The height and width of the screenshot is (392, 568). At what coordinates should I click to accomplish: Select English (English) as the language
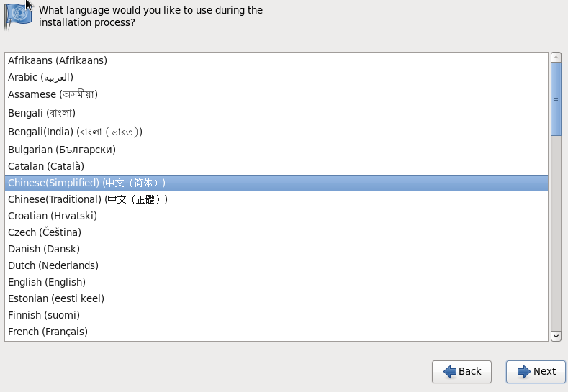(x=276, y=282)
